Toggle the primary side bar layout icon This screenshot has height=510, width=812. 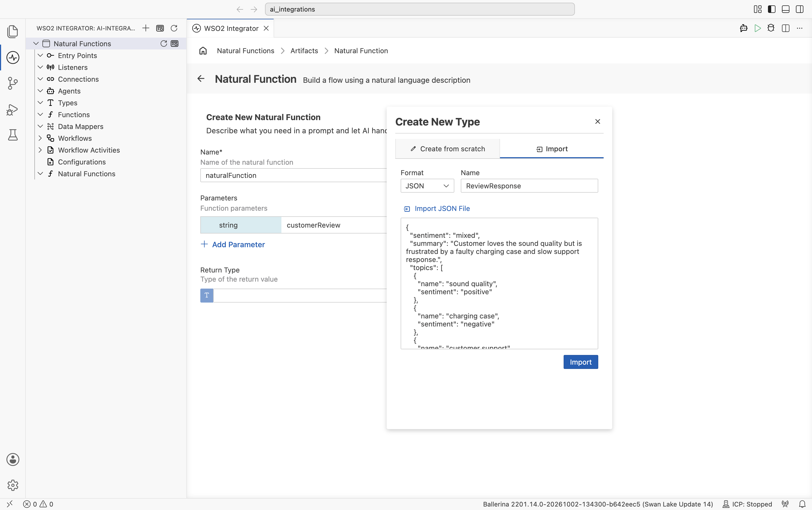[771, 9]
